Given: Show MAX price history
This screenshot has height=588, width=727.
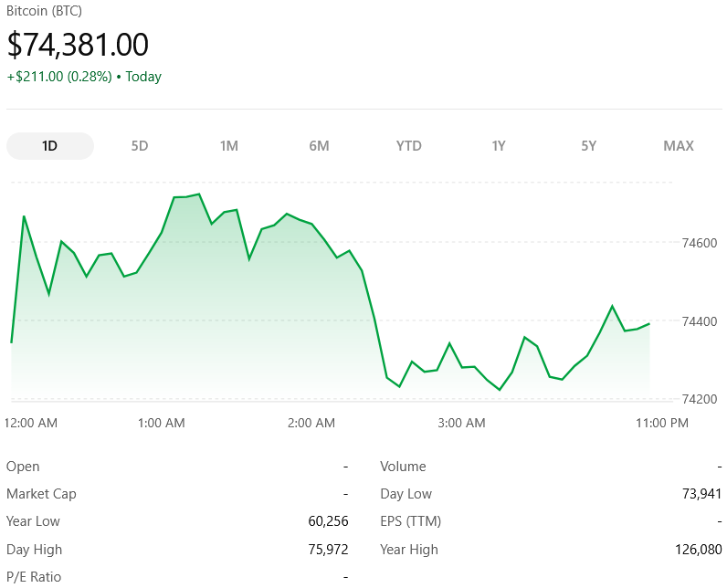Looking at the screenshot, I should tap(679, 146).
